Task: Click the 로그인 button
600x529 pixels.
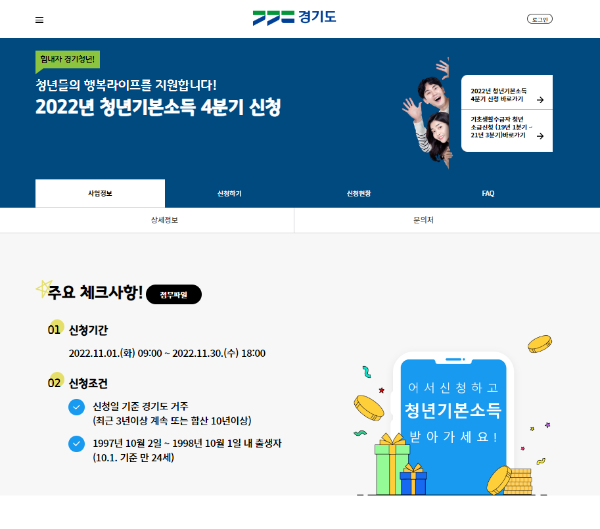Action: [x=540, y=19]
